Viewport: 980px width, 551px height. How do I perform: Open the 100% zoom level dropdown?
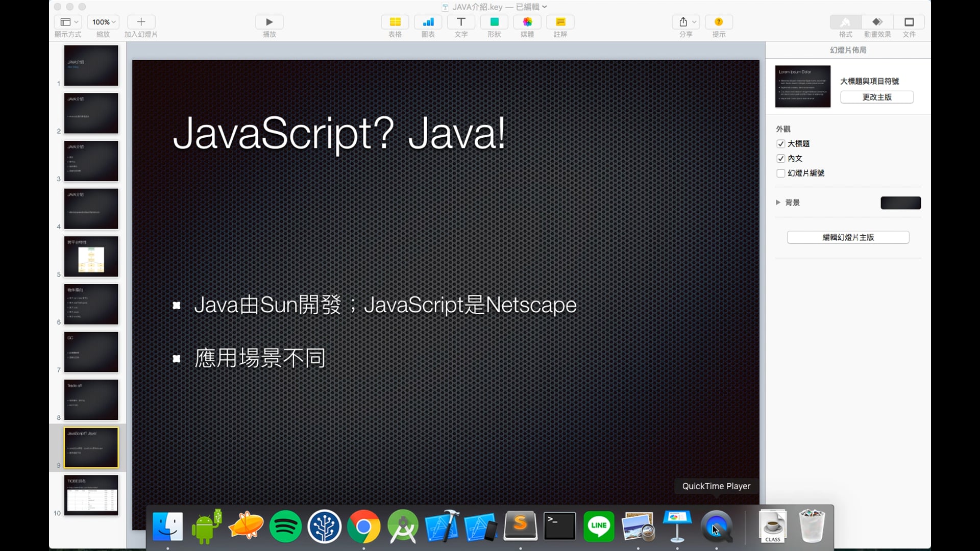coord(103,22)
